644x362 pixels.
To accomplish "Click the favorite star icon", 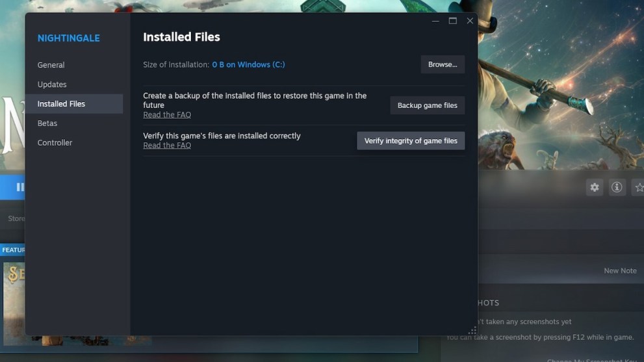I will point(638,187).
